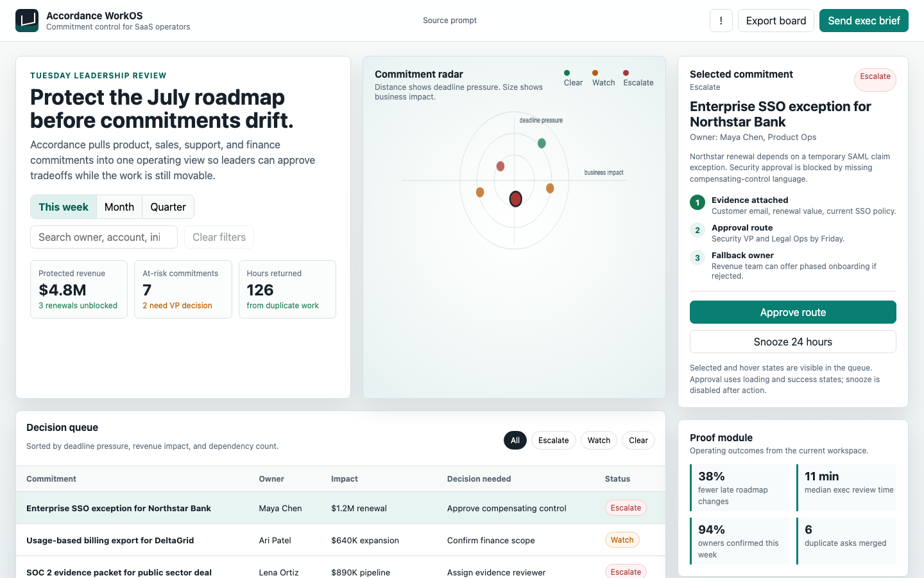This screenshot has height=578, width=924.
Task: Click the Clear legend dot in radar
Action: (567, 73)
